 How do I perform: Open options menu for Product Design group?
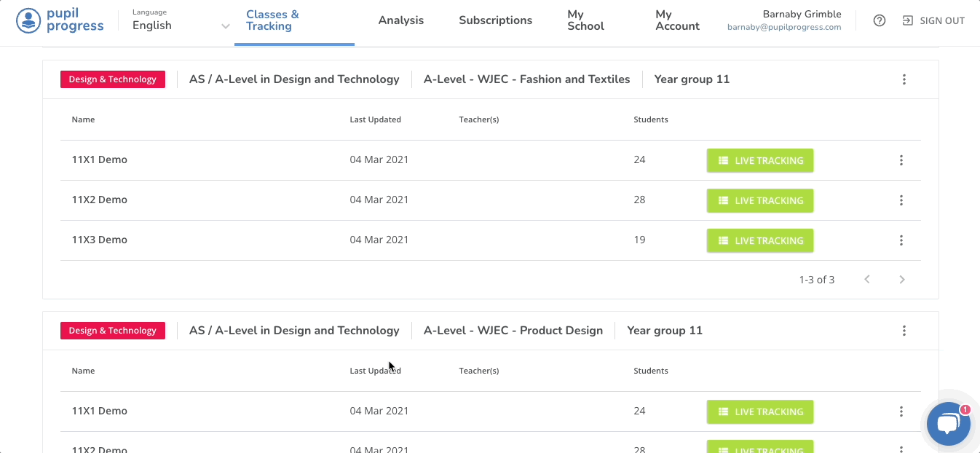point(904,331)
